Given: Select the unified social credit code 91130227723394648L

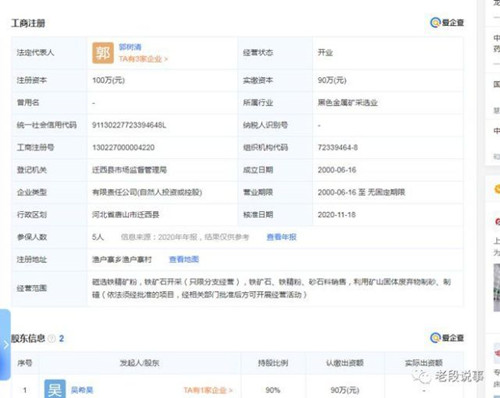Looking at the screenshot, I should 129,125.
